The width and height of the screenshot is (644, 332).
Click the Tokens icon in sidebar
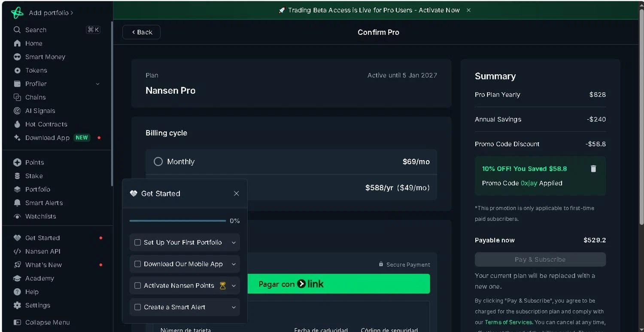click(17, 70)
